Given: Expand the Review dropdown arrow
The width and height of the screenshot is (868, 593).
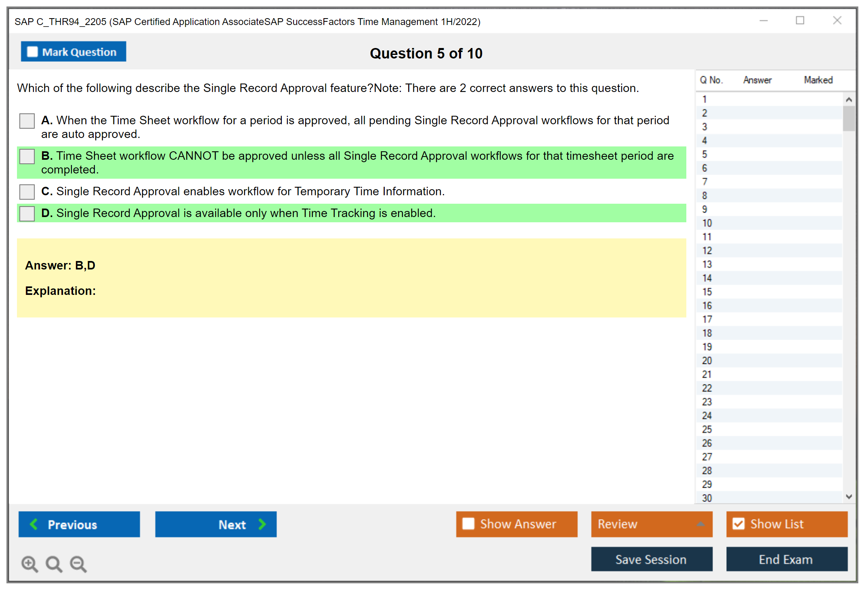Looking at the screenshot, I should 700,524.
